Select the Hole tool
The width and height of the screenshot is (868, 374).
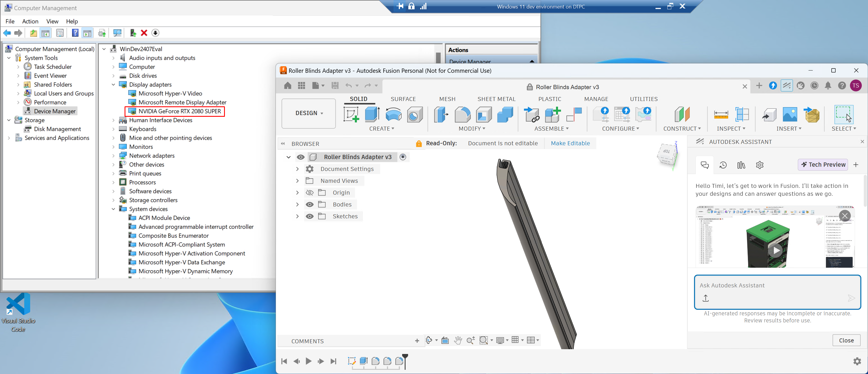[415, 115]
